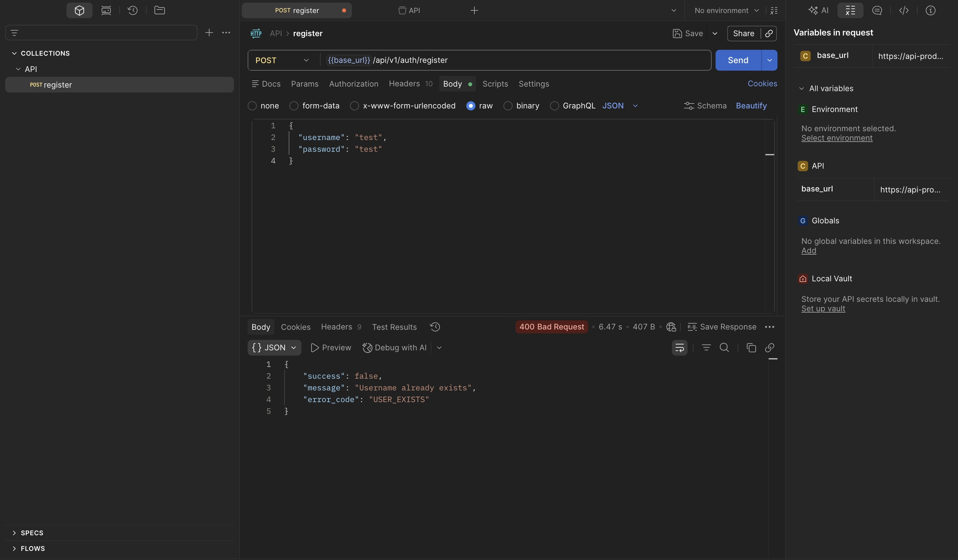
Task: Click the response filter icon
Action: pyautogui.click(x=706, y=348)
